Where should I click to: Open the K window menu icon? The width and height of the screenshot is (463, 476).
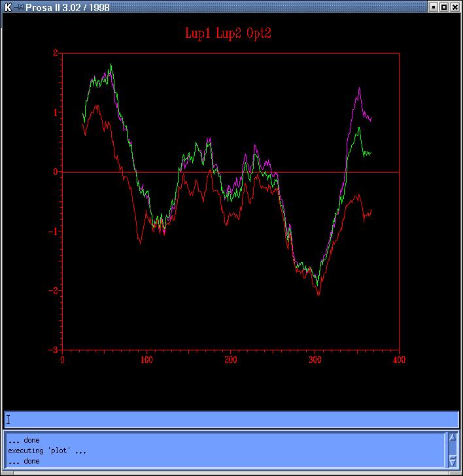(x=7, y=7)
